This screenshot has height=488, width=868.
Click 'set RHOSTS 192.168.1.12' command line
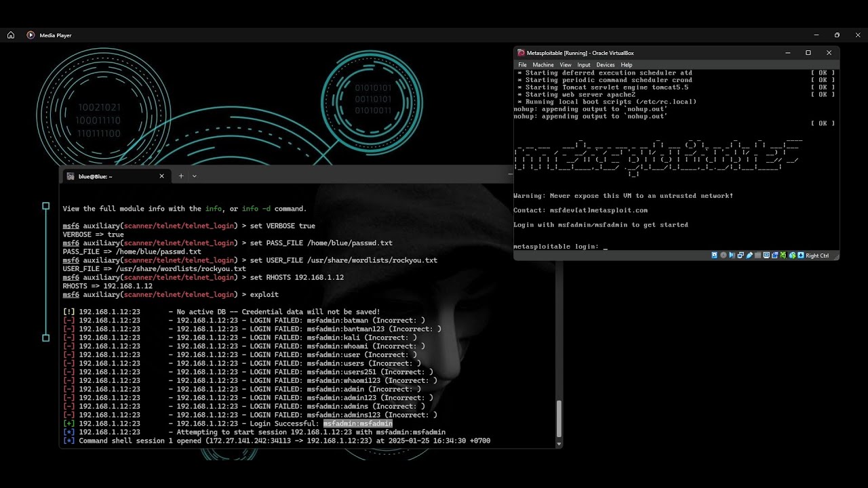pos(203,277)
